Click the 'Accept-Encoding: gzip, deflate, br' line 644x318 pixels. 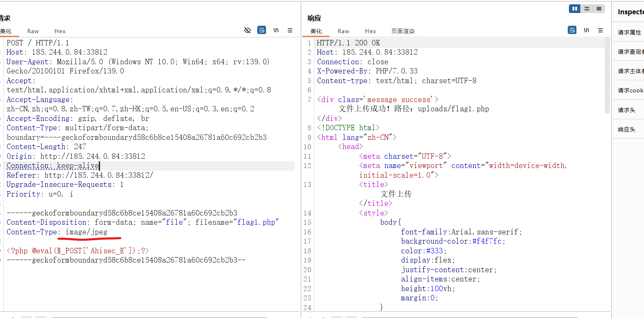78,118
